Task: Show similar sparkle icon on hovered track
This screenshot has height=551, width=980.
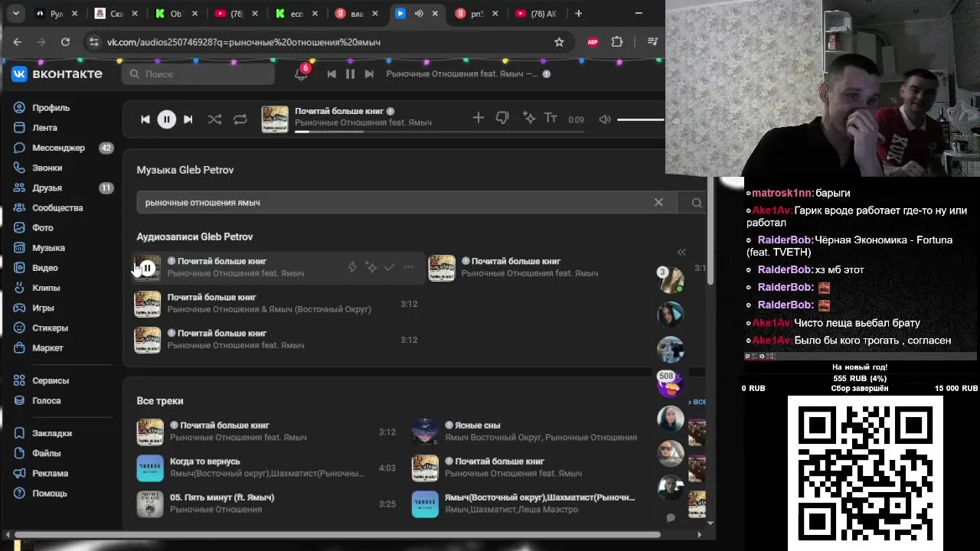Action: (371, 267)
